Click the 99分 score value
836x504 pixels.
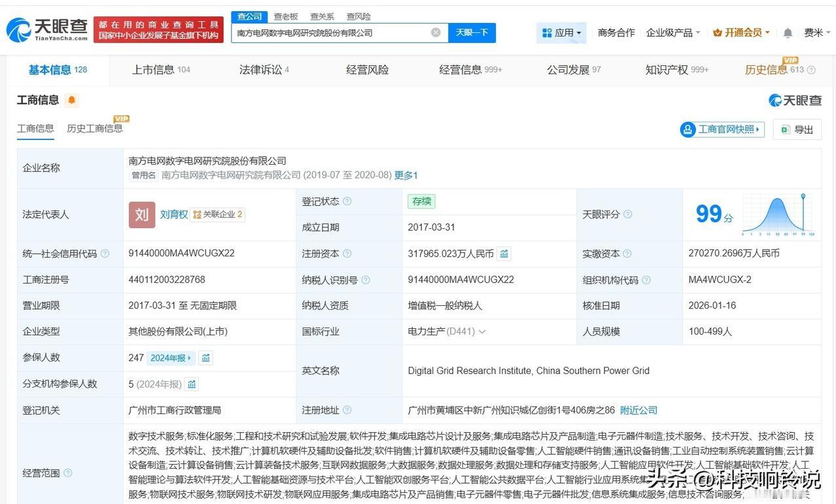714,214
